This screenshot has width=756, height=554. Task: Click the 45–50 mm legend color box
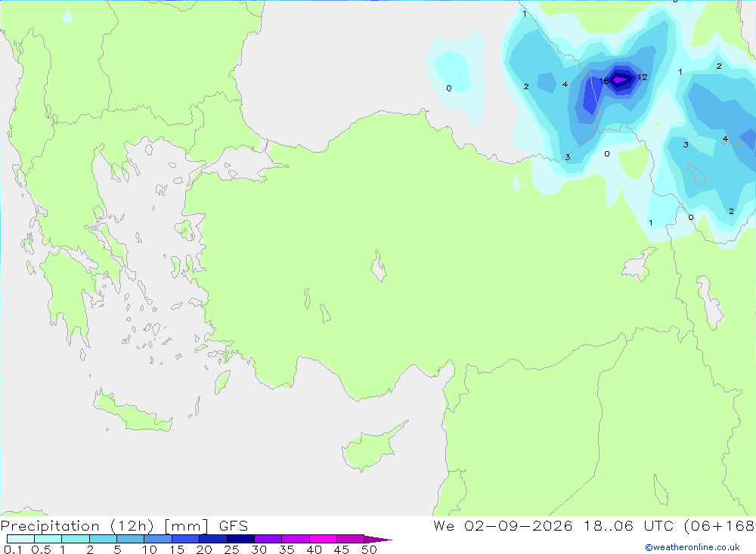pyautogui.click(x=350, y=539)
